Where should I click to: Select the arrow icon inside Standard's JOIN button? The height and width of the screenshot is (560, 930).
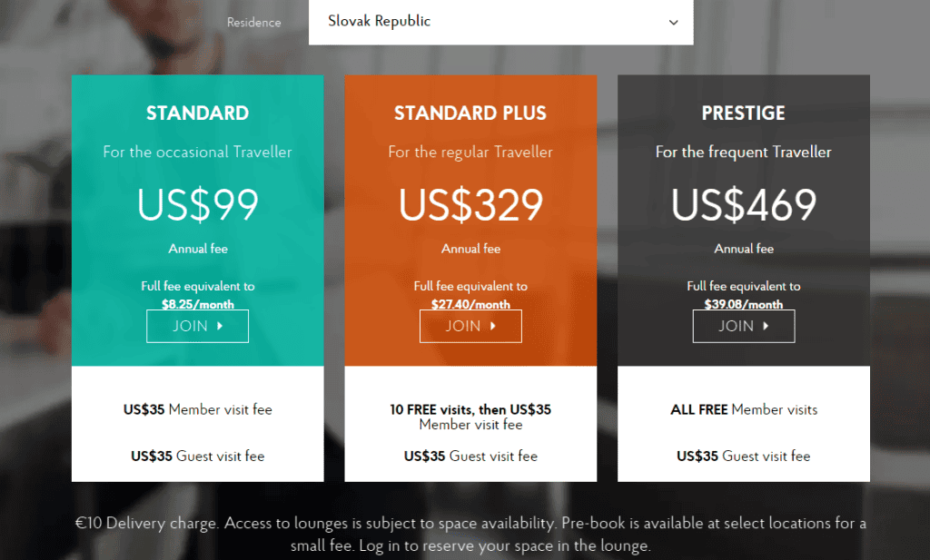coord(222,325)
